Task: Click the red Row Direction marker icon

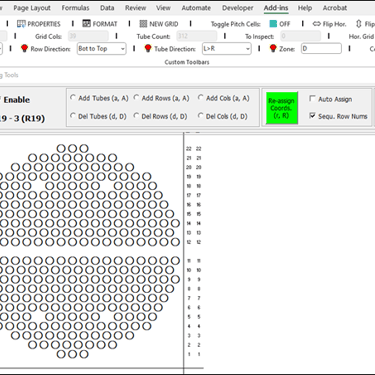Action: [x=24, y=49]
